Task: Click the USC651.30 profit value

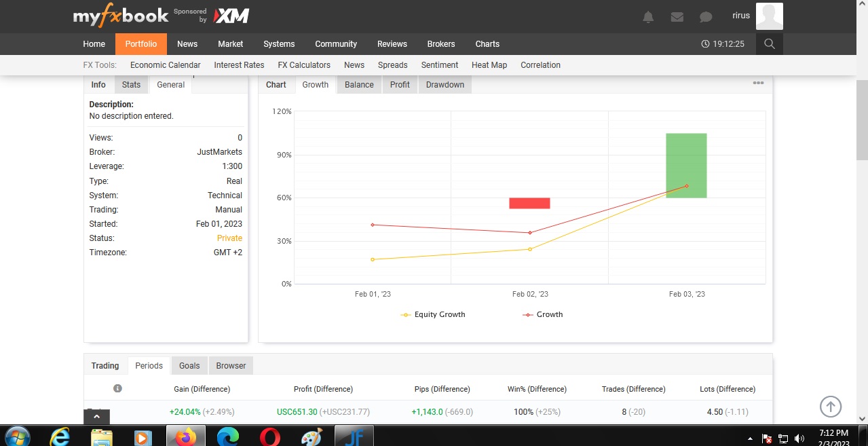Action: [297, 411]
